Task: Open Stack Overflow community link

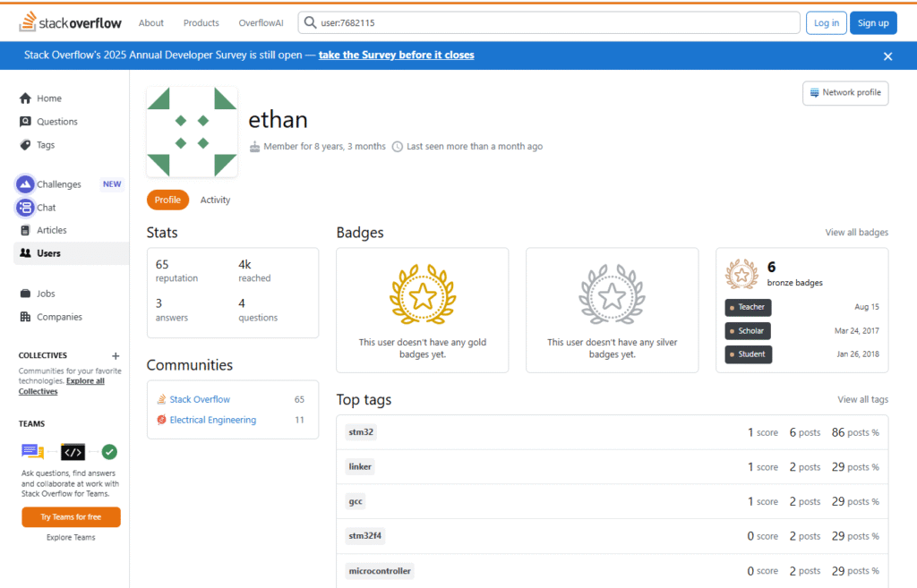Action: 200,399
